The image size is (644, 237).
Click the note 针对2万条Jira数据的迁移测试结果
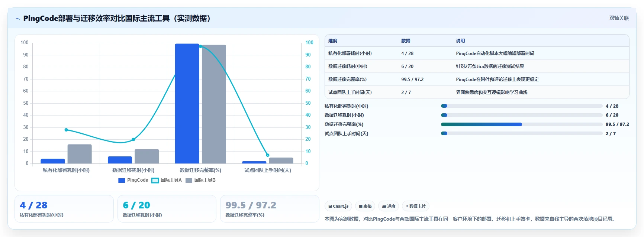[x=490, y=66]
